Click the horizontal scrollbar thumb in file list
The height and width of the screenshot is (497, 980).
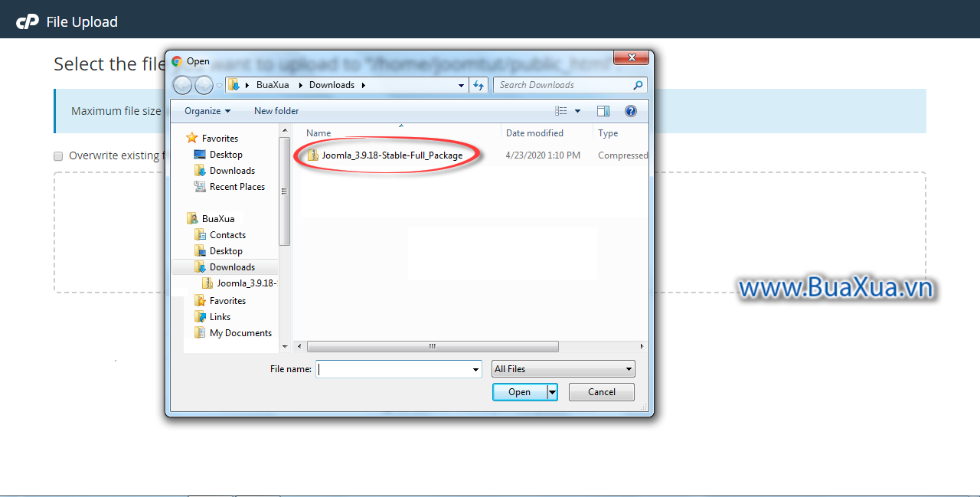(433, 347)
